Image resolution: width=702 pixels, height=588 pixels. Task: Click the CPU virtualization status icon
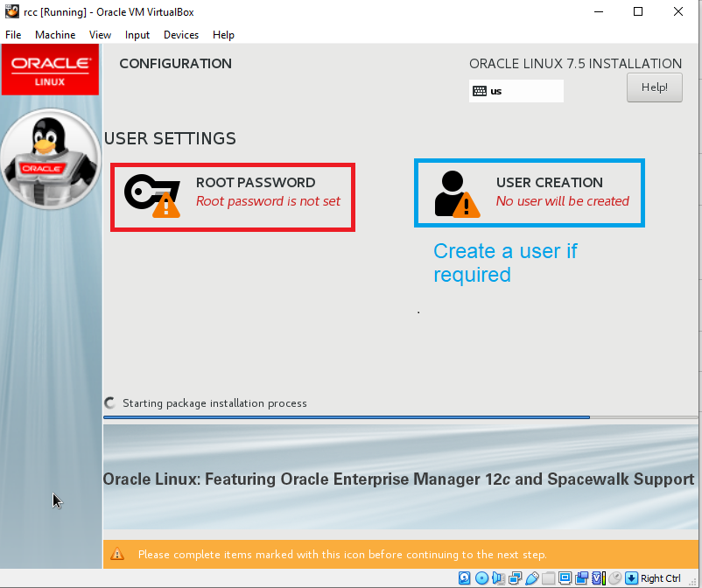pos(598,578)
